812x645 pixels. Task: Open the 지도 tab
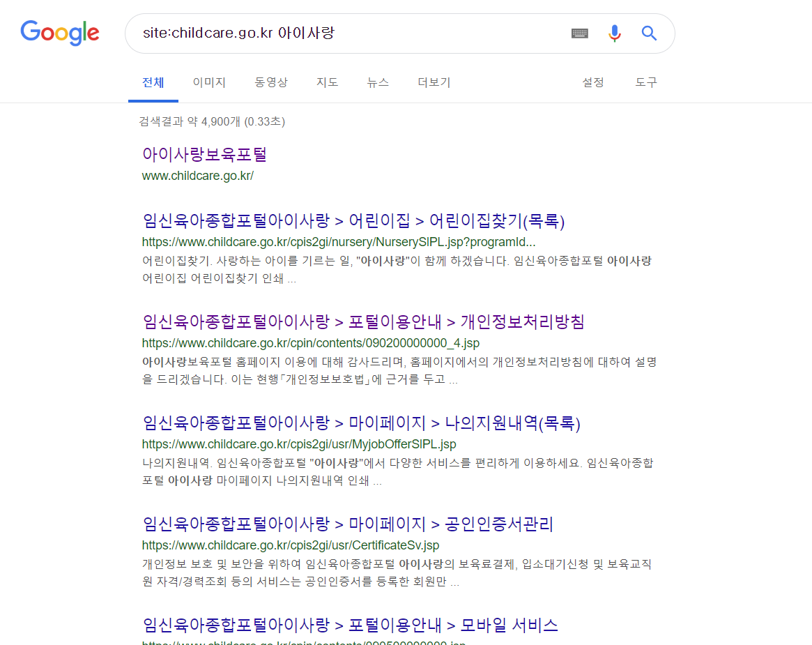pos(327,82)
